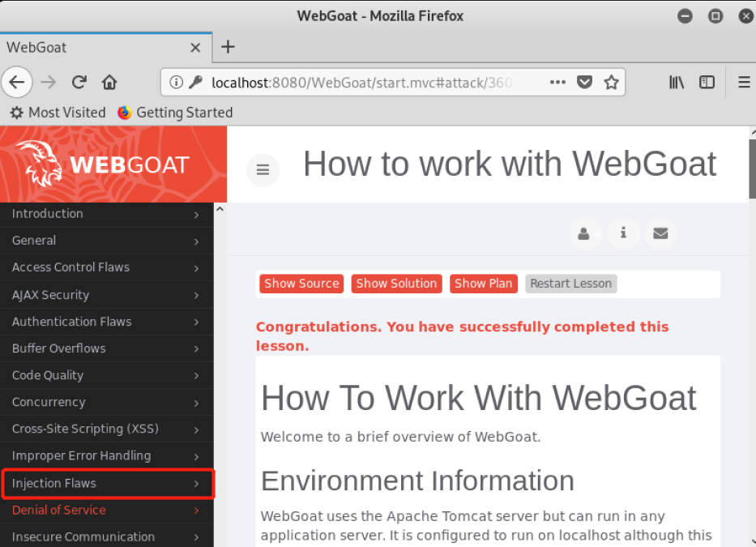The image size is (756, 547).
Task: Select the WebGoat browser tab
Action: click(105, 48)
